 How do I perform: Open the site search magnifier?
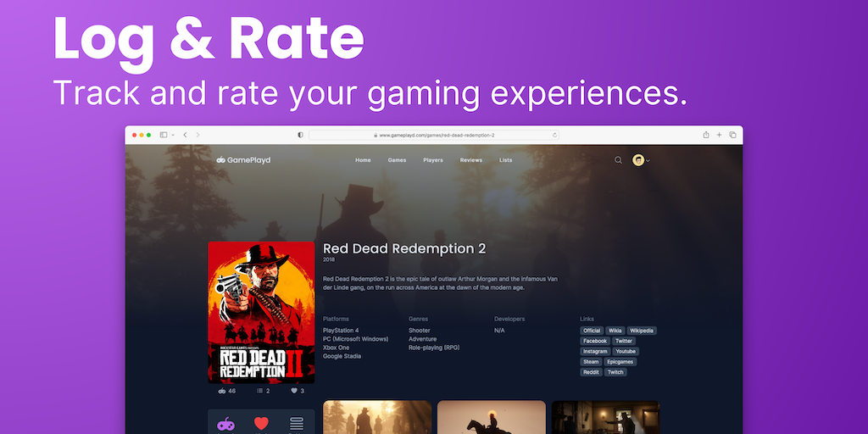tap(618, 160)
